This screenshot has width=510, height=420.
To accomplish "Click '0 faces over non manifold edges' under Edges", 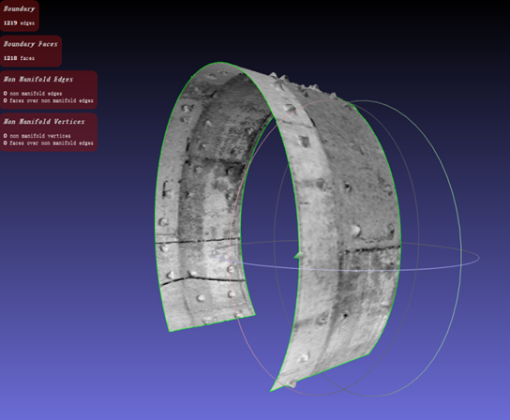I will (49, 100).
